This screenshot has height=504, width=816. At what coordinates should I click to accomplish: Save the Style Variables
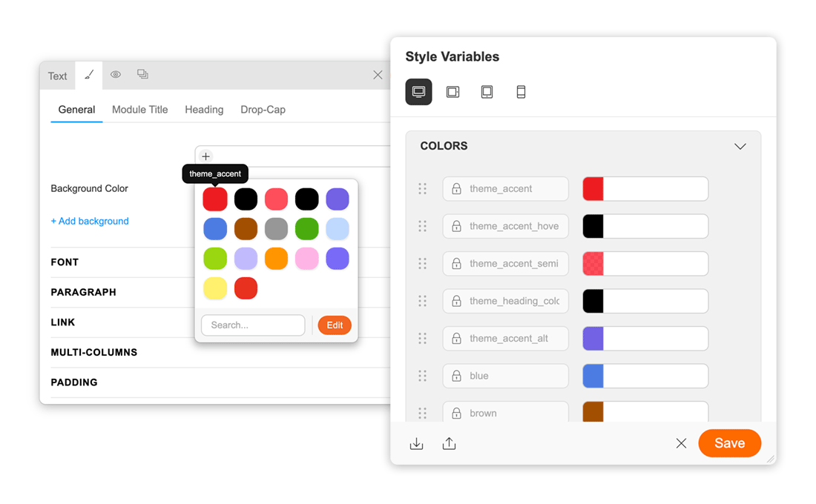(730, 443)
